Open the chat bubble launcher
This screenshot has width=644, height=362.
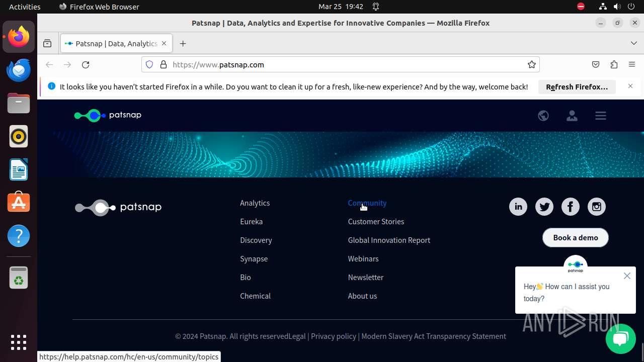[x=621, y=338]
